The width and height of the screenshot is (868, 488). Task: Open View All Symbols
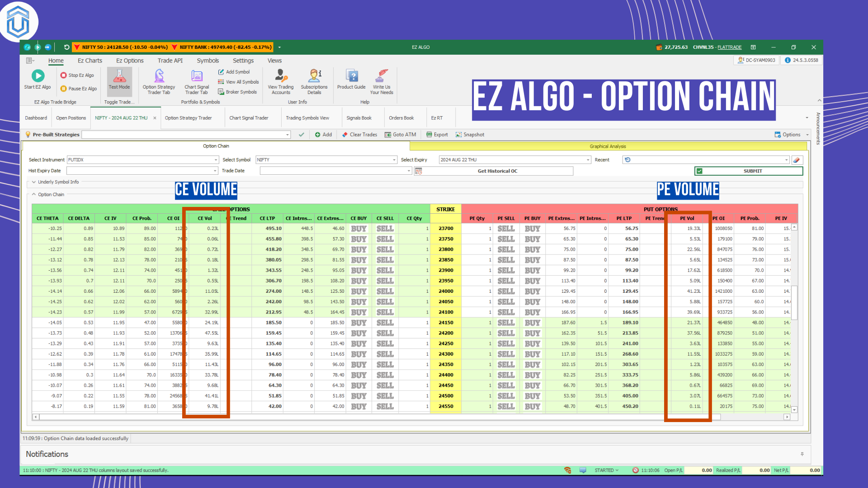(238, 82)
